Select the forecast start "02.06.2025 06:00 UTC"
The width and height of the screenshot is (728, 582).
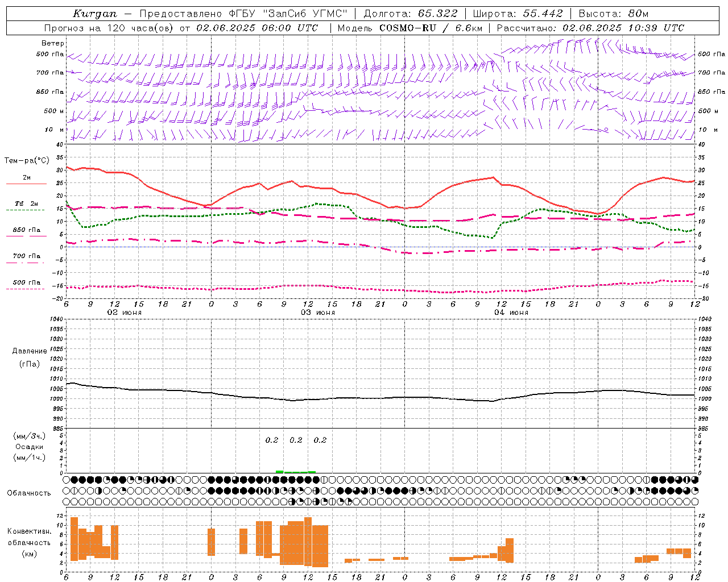tap(257, 28)
